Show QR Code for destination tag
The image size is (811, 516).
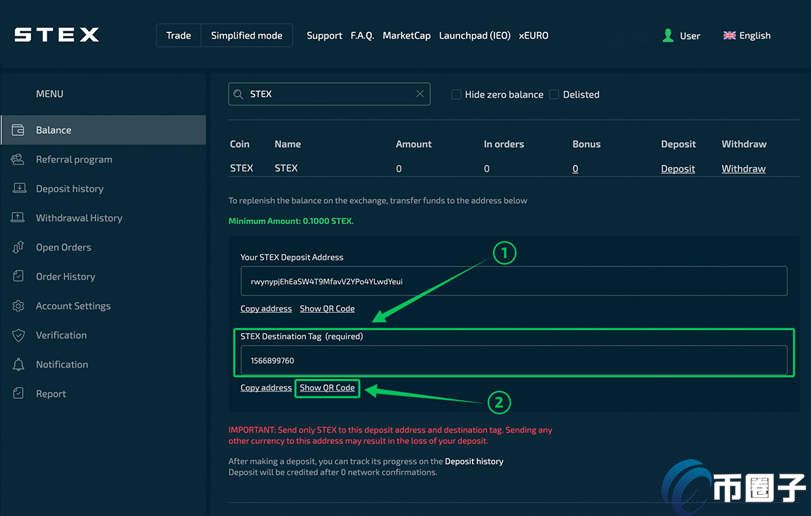[327, 388]
